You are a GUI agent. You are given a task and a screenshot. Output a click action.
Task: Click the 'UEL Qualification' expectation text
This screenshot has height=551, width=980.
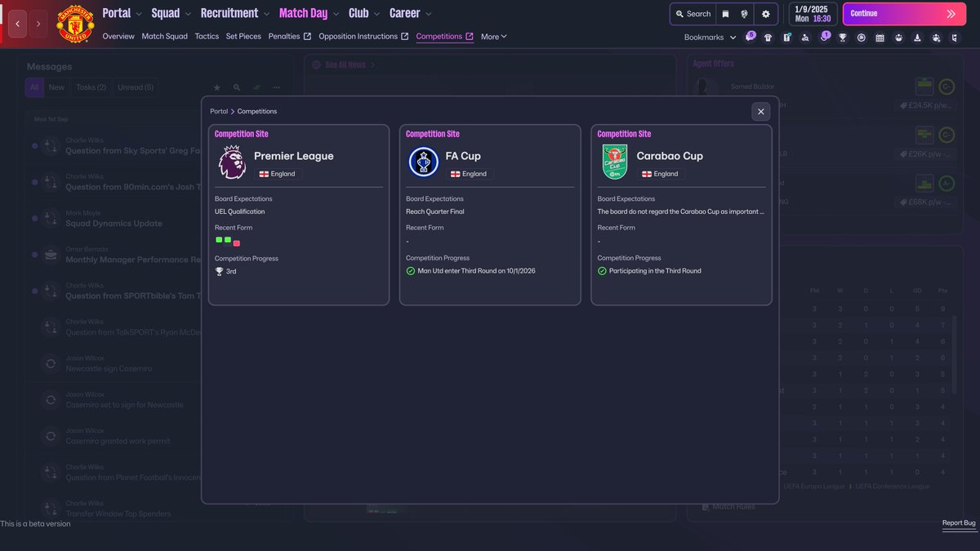(x=240, y=211)
